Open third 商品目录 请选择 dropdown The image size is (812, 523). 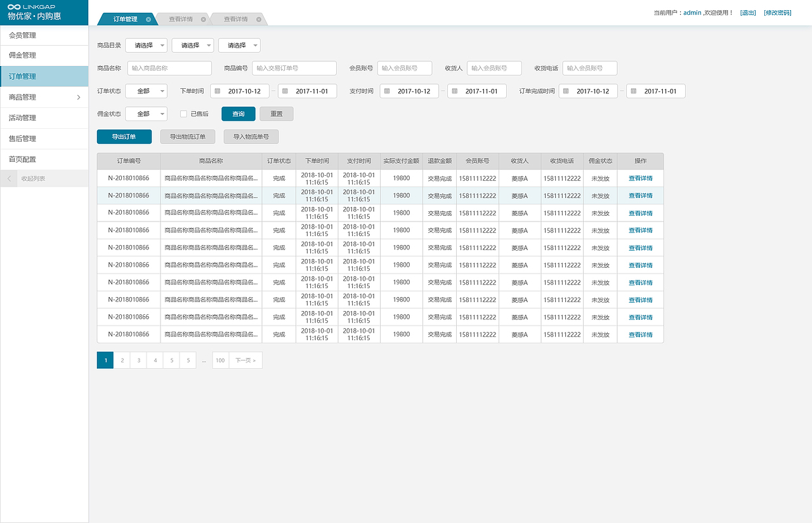(239, 46)
